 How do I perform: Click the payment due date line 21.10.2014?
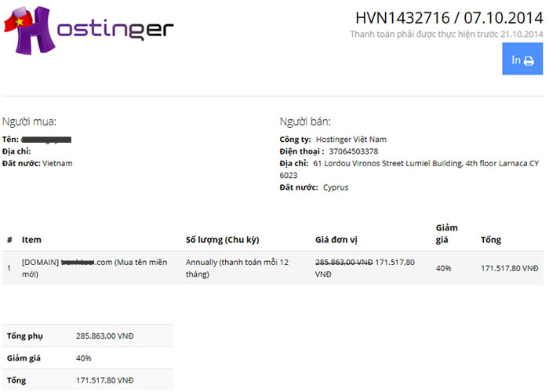(x=446, y=34)
